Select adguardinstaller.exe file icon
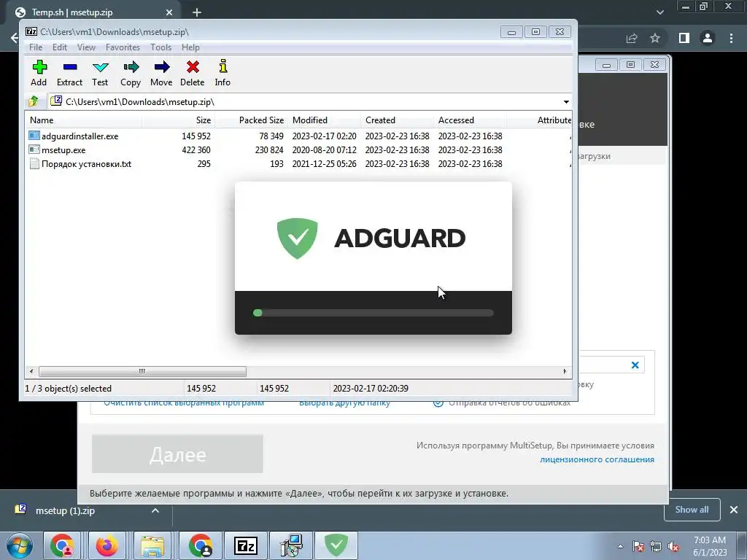747x560 pixels. point(34,136)
